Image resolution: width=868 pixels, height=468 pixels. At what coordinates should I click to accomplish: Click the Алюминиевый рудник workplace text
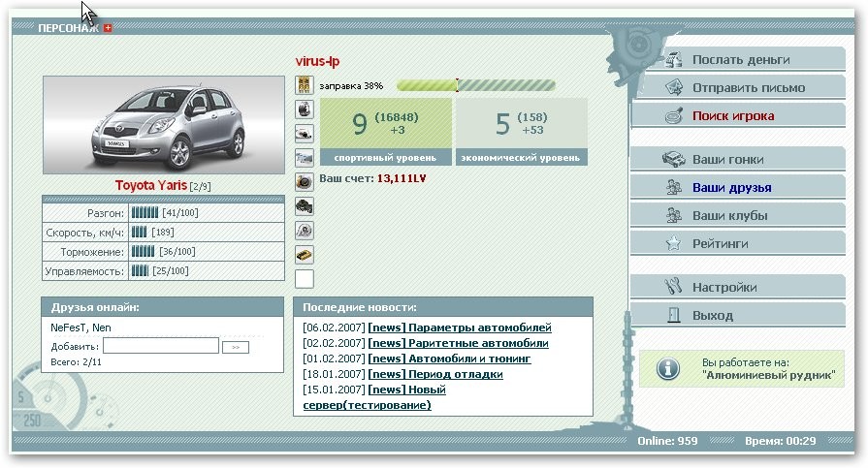(769, 375)
